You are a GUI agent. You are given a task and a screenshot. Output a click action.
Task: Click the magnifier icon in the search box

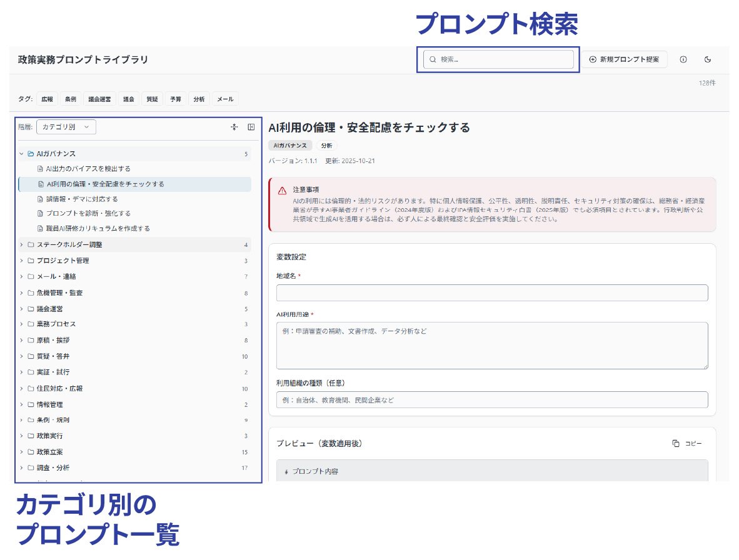click(433, 59)
